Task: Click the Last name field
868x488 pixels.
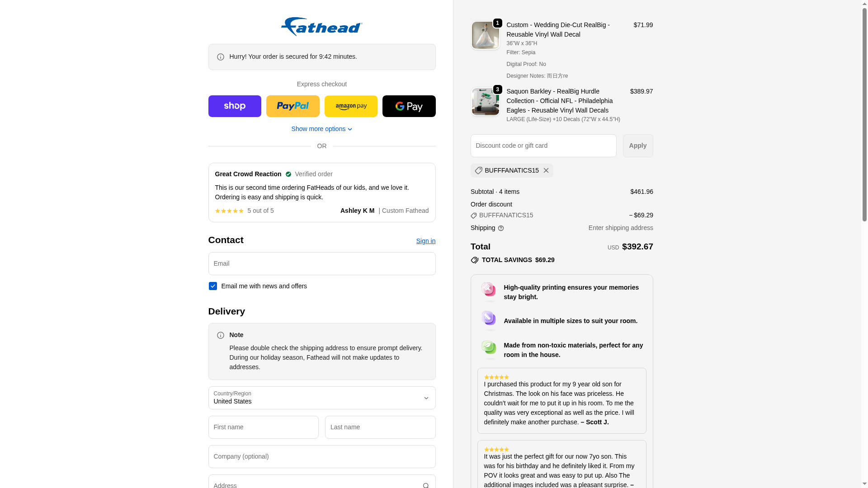Action: click(380, 427)
